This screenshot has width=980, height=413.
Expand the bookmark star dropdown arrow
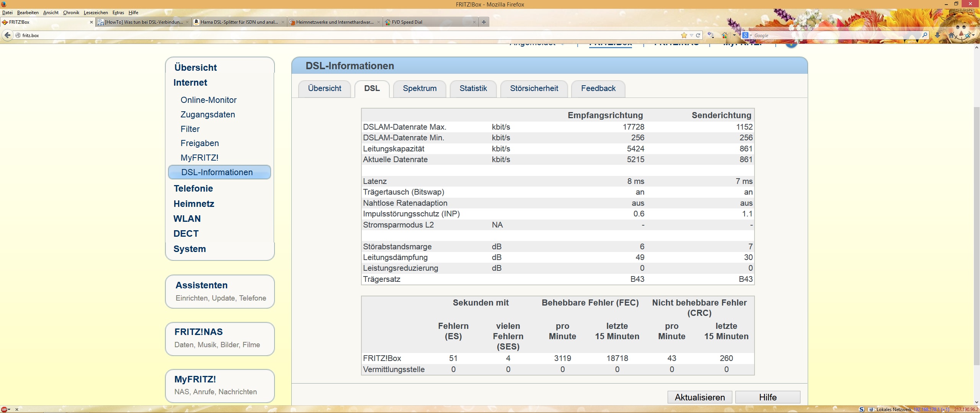pos(691,35)
